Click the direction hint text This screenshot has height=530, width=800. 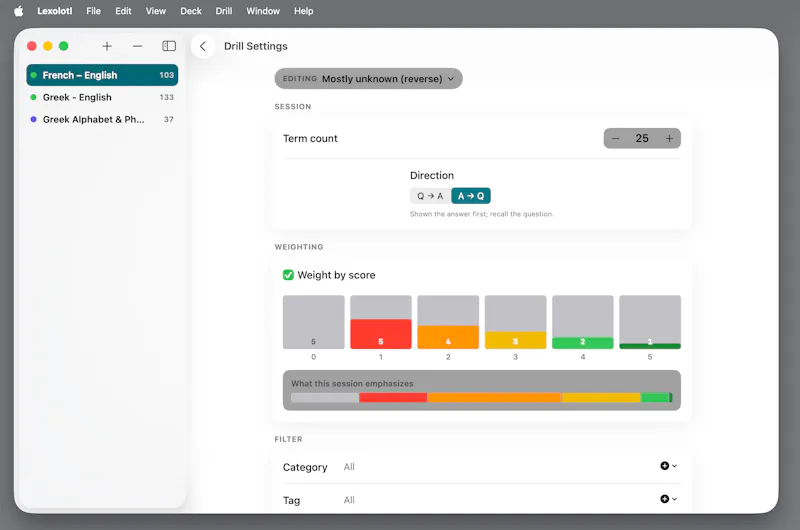(x=481, y=214)
